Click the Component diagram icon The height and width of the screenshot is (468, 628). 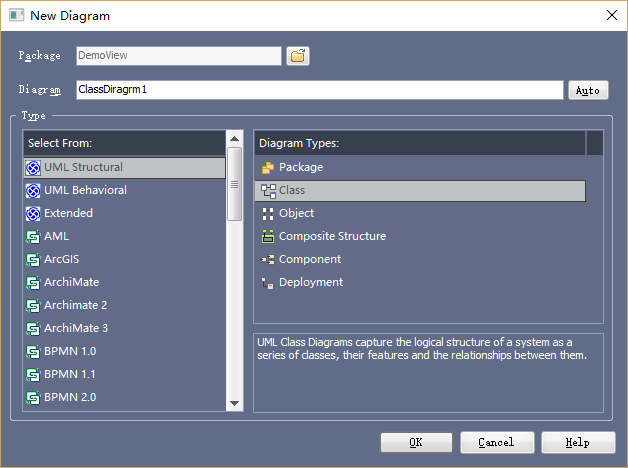coord(268,260)
